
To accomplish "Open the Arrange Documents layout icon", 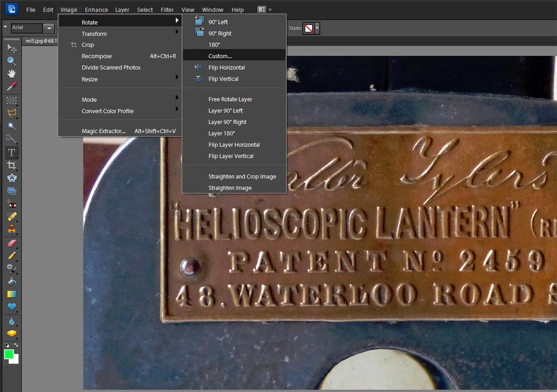I will [262, 9].
